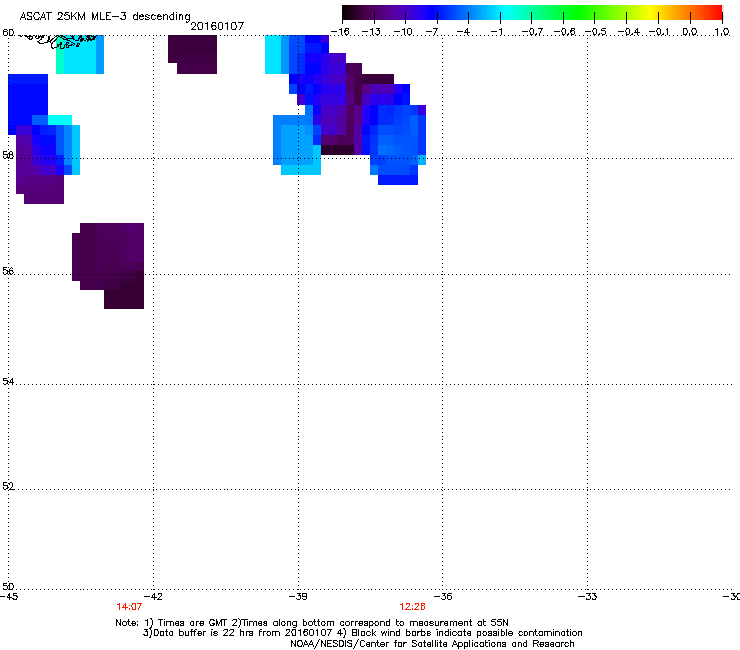Click the cyan data patch beside the coastline outline
Image resolution: width=740 pixels, height=650 pixels.
point(80,54)
